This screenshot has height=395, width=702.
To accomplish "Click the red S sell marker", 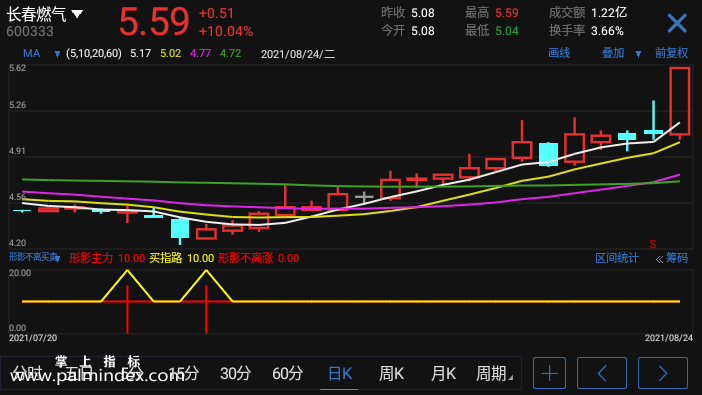I will click(x=653, y=244).
